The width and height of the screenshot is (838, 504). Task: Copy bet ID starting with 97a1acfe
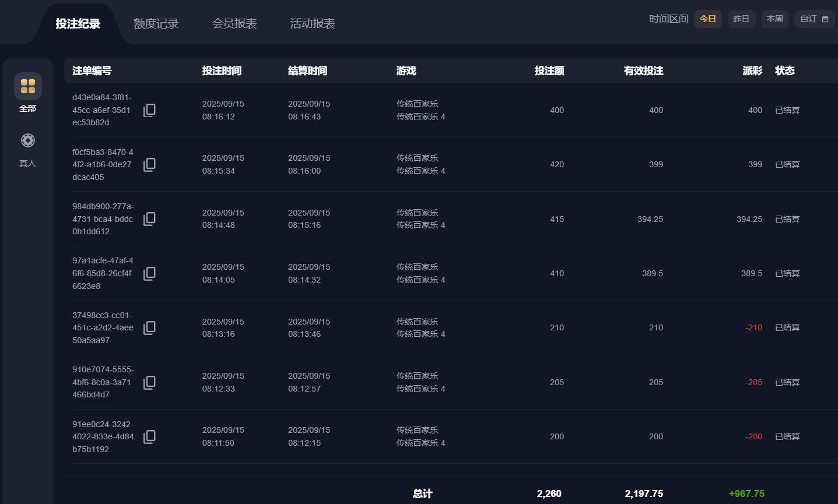coord(149,273)
